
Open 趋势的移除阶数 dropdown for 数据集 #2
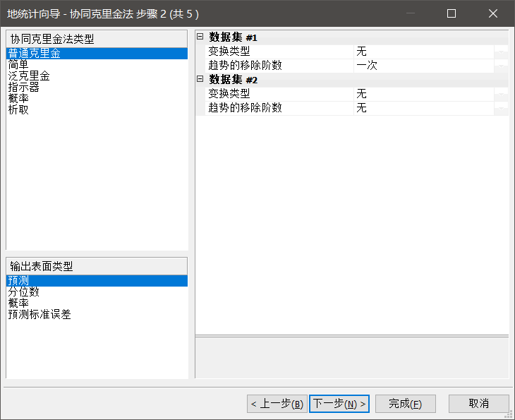(501, 108)
